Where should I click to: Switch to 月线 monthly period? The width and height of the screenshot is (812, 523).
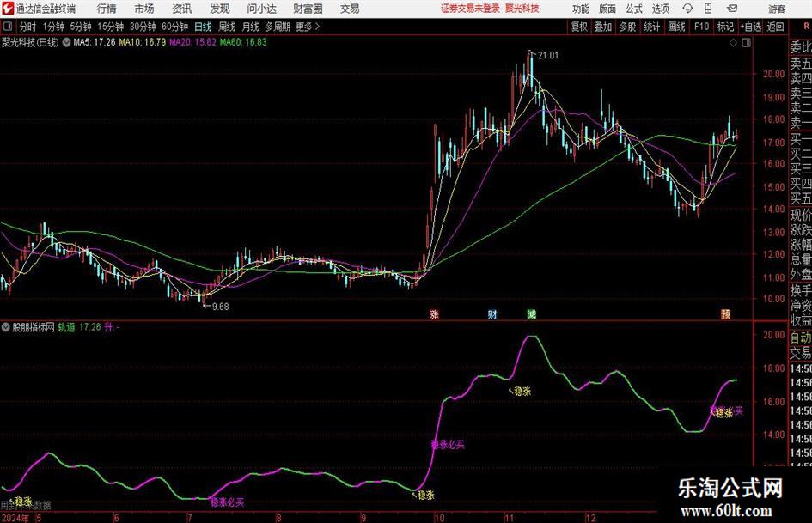tap(250, 27)
